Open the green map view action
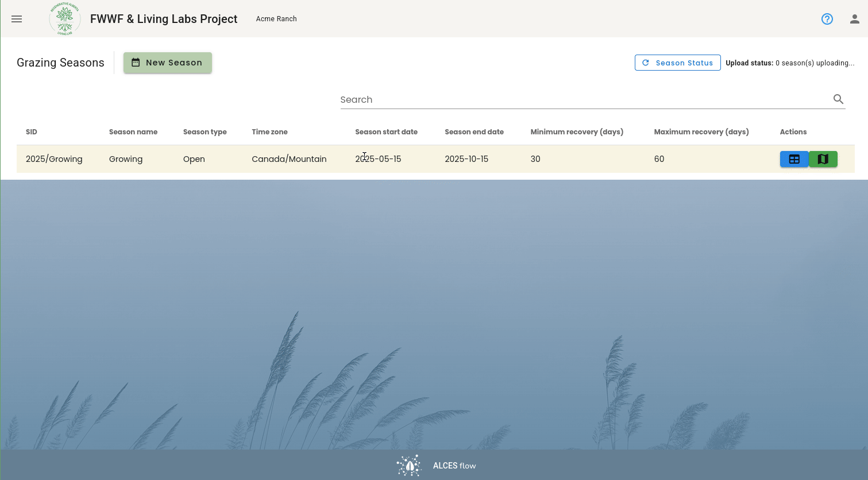 [x=823, y=159]
